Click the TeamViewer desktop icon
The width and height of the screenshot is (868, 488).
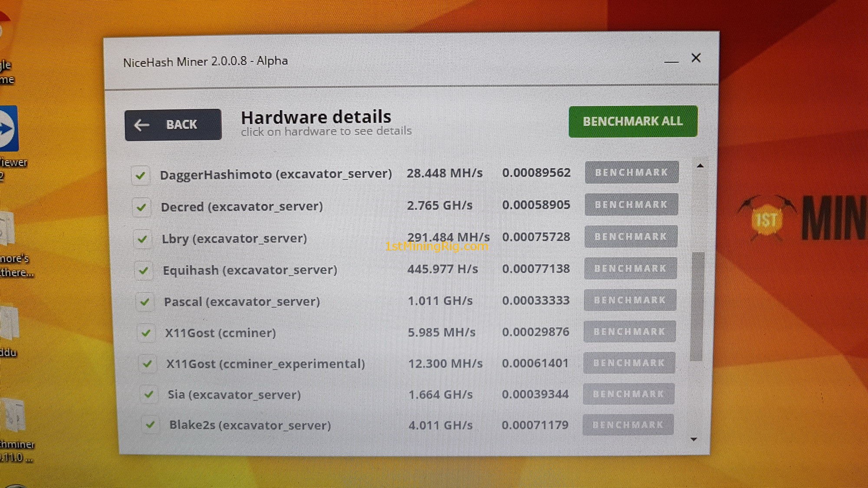pyautogui.click(x=8, y=129)
